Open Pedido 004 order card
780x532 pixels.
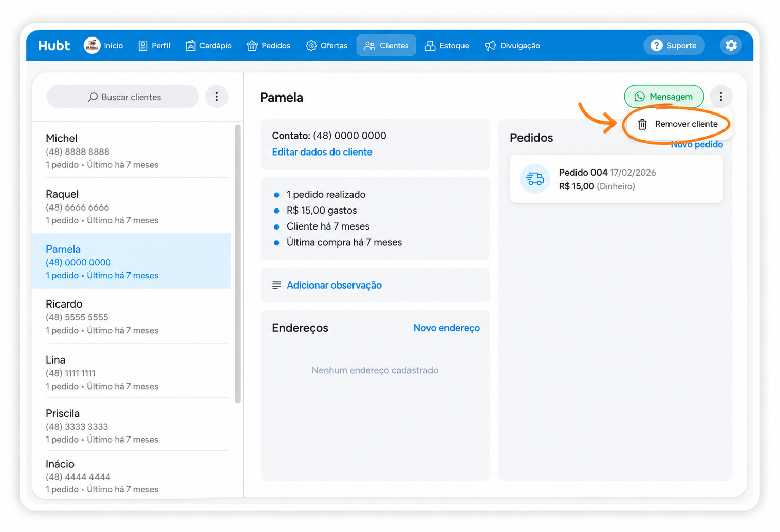616,179
